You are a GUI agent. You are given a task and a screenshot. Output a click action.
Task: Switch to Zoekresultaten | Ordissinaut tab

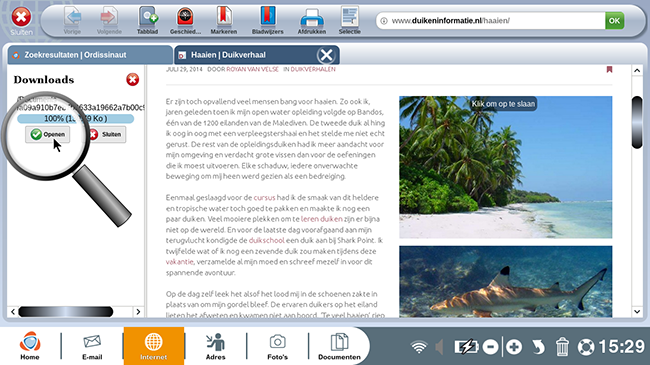[90, 55]
